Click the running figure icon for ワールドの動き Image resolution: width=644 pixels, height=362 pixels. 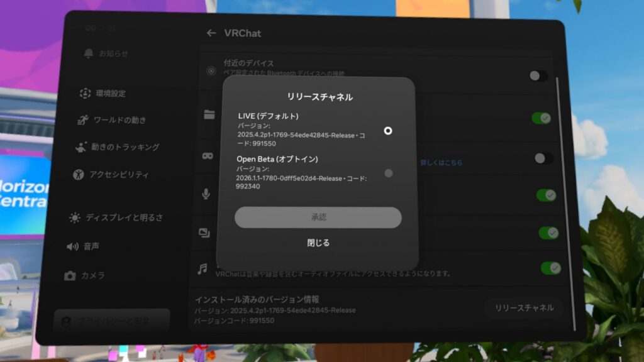coord(83,120)
